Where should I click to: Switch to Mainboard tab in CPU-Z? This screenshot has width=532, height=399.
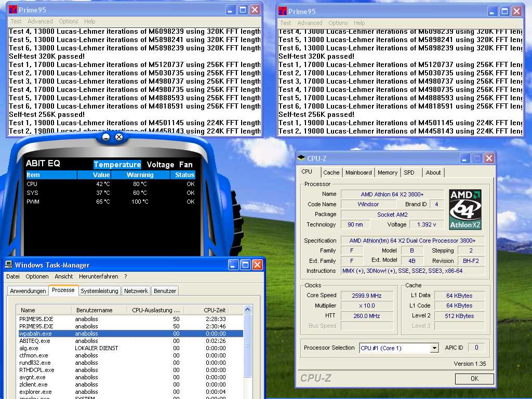(x=358, y=172)
